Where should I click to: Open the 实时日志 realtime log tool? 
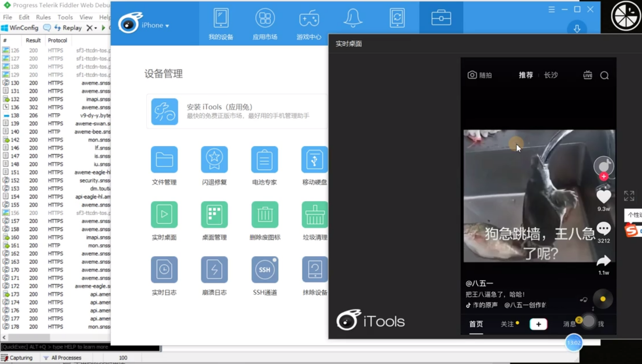164,270
